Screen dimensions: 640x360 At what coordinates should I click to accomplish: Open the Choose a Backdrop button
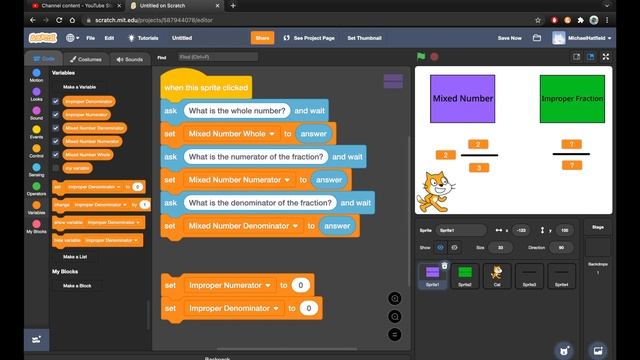pyautogui.click(x=598, y=351)
